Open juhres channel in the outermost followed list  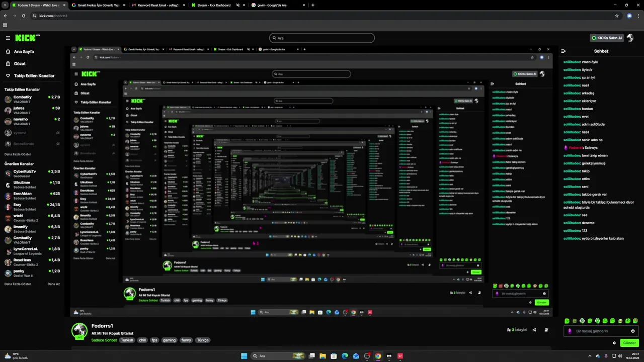click(x=32, y=110)
